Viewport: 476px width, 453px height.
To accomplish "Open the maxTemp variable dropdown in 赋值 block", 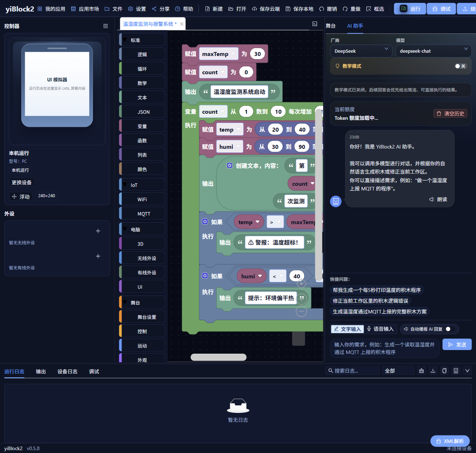I will tap(218, 54).
